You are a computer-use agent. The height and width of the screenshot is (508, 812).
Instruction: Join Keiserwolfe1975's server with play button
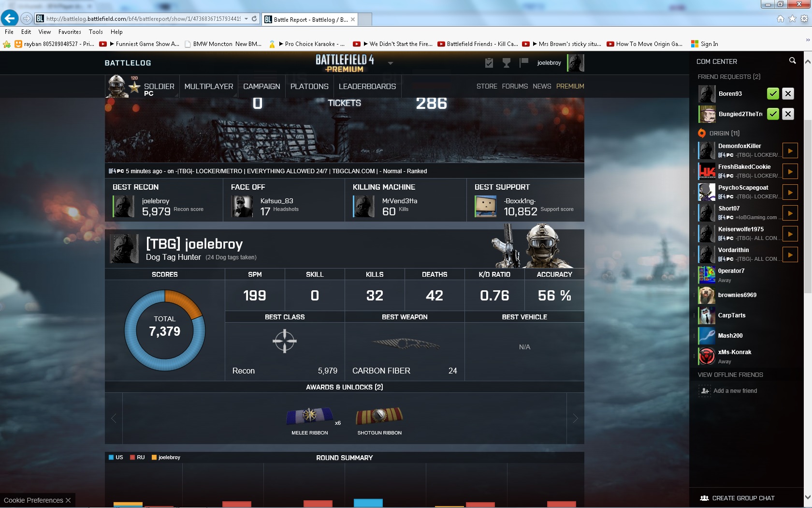790,234
